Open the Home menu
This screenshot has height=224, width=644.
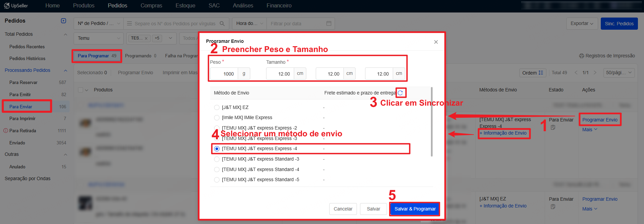(52, 6)
